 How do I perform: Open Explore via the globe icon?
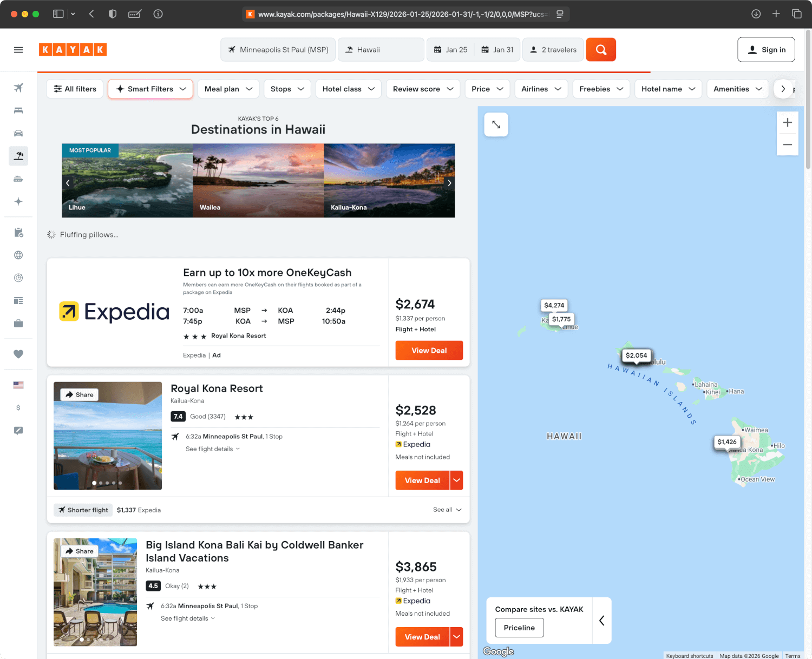click(18, 255)
